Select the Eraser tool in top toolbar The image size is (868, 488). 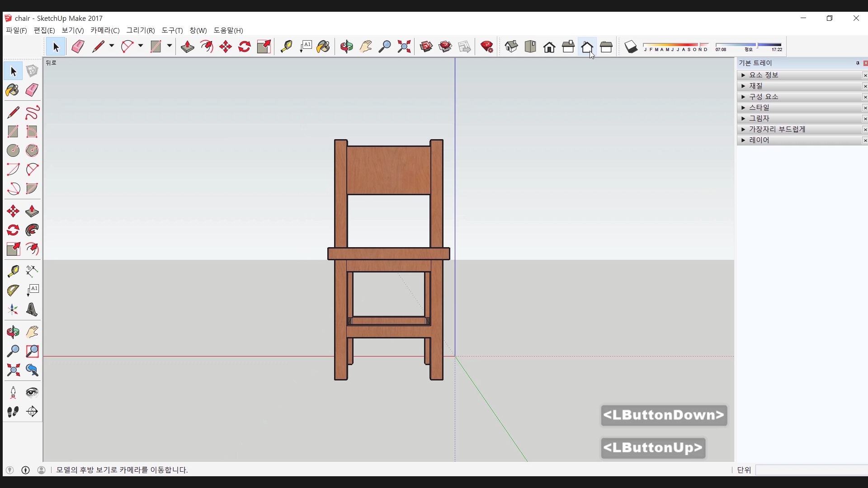tap(78, 47)
